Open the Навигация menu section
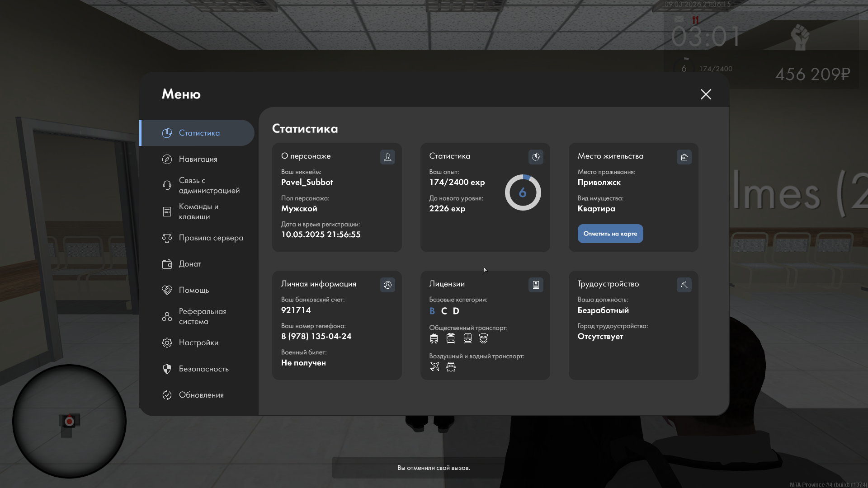Screen dimensions: 868x488 pos(198,159)
